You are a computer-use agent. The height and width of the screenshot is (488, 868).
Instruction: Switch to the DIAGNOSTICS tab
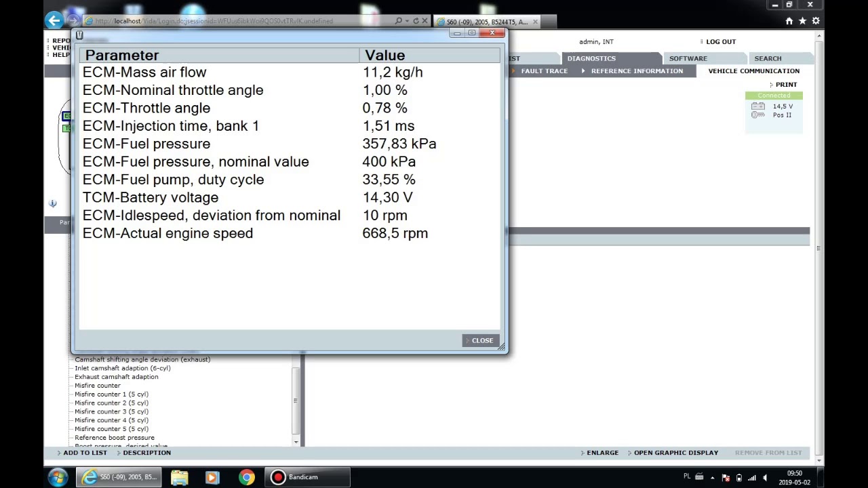coord(591,58)
